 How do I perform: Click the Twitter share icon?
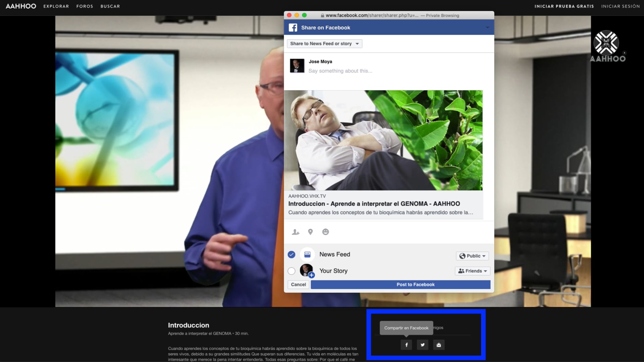(422, 345)
